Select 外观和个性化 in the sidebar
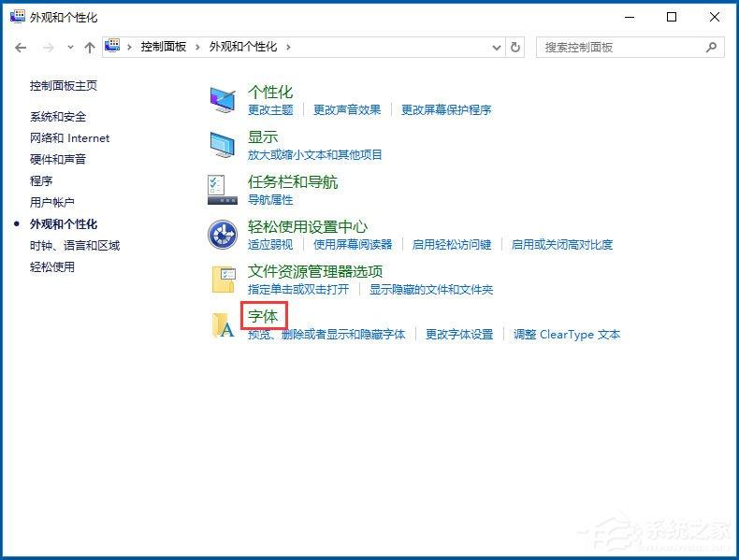 [64, 224]
